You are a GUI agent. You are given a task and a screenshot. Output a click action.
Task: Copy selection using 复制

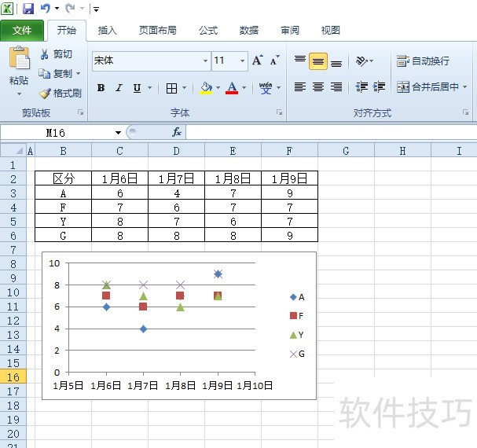pos(55,74)
